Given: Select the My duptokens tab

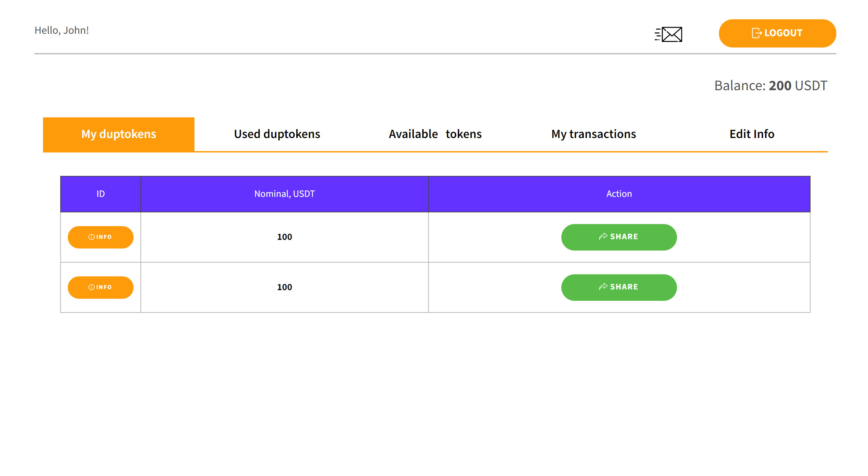Looking at the screenshot, I should (x=118, y=134).
